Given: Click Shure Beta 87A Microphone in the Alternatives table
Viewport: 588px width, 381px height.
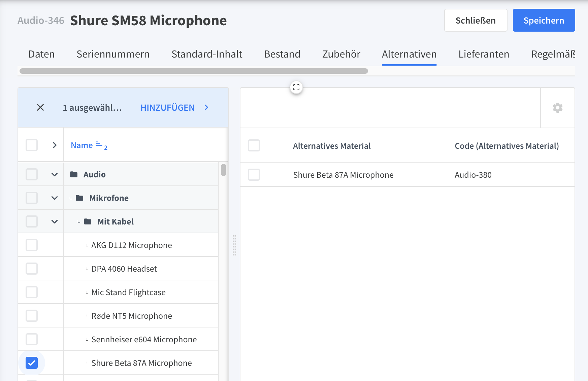Looking at the screenshot, I should point(343,175).
